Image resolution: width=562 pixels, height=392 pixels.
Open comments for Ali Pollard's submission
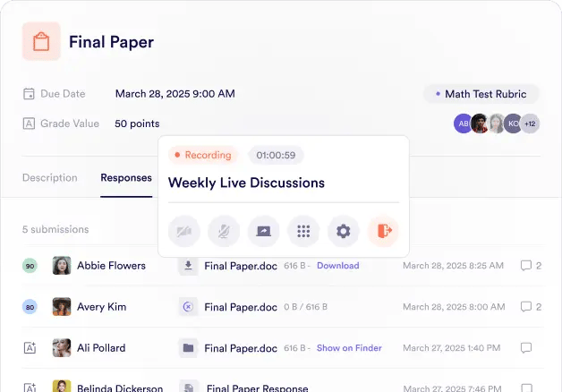pos(526,348)
